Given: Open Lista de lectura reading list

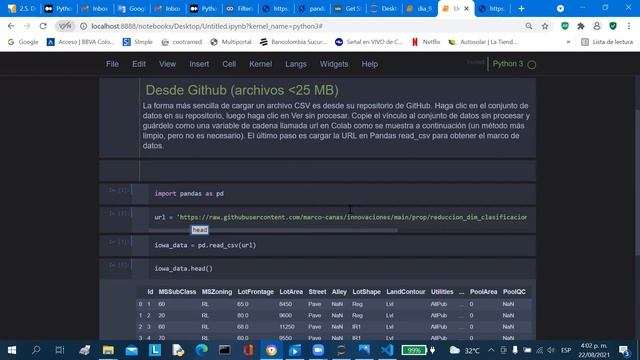Looking at the screenshot, I should pyautogui.click(x=607, y=42).
